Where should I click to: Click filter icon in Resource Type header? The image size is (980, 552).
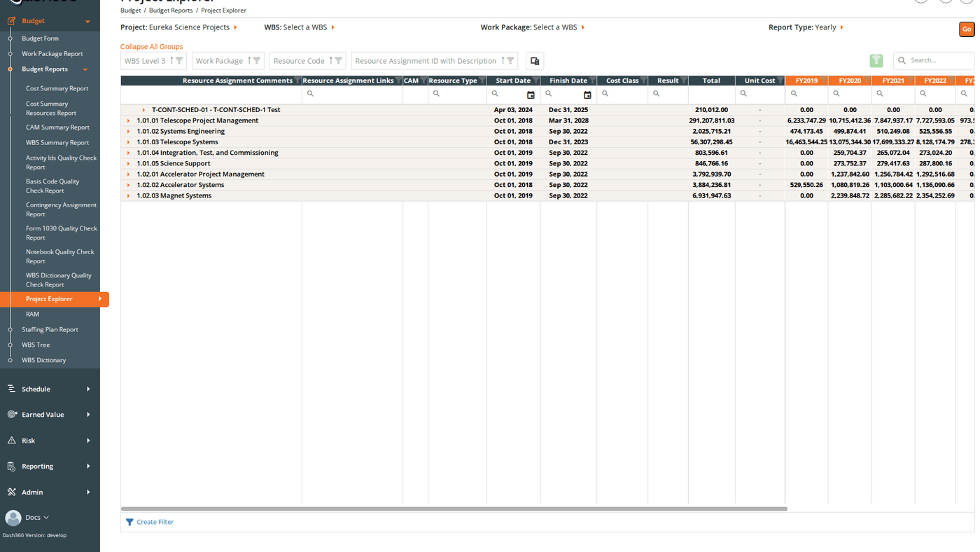tap(482, 81)
